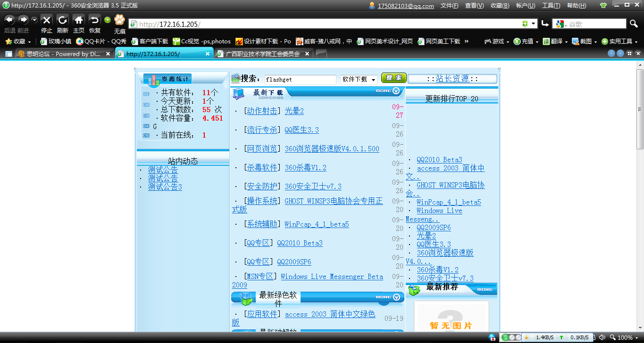This screenshot has height=343, width=644.
Task: Click network speed traffic light indicator
Action: 511,337
